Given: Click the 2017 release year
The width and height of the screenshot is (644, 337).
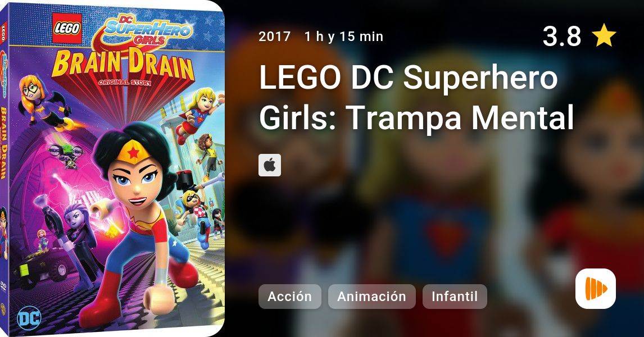Looking at the screenshot, I should pyautogui.click(x=275, y=37).
